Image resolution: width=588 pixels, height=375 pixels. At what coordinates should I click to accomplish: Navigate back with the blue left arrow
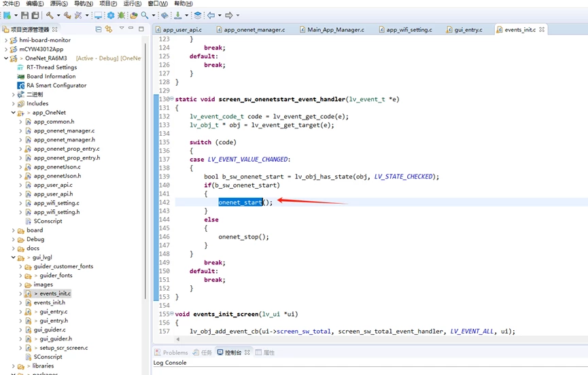pos(211,16)
